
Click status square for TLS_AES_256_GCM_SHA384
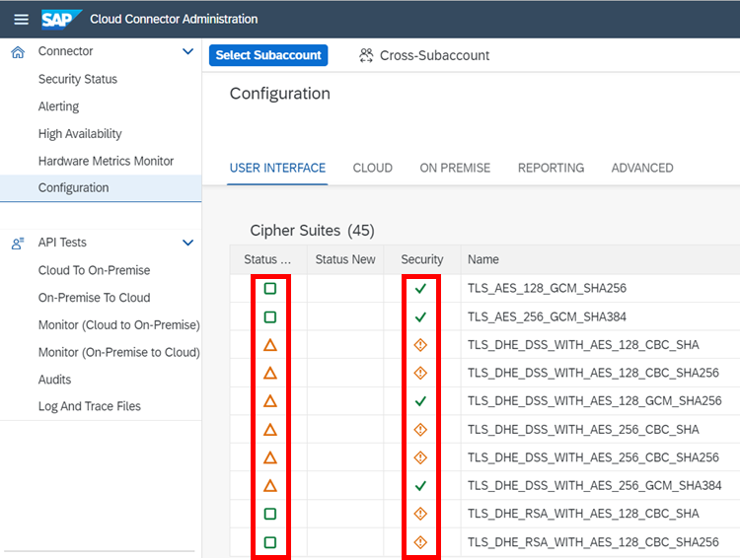(x=270, y=316)
